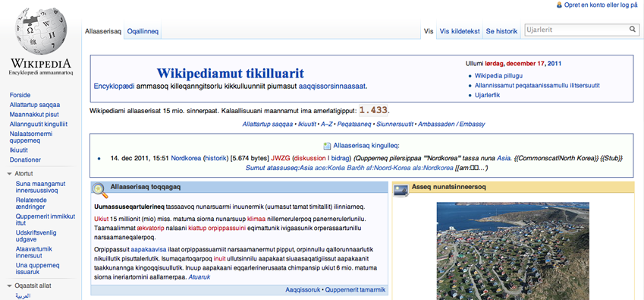Screen dimensions: 644x300
Task: Click the Allaaserisaq kingulleq heading link
Action: (366, 146)
